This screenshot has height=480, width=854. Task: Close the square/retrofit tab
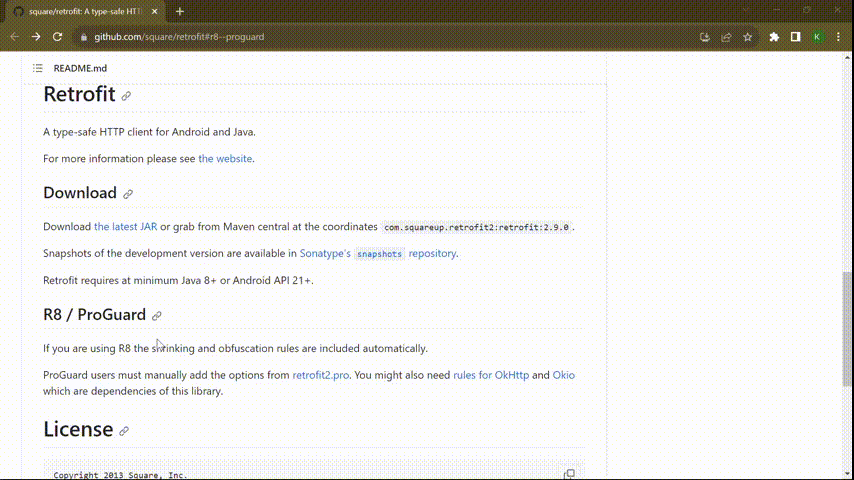click(154, 11)
